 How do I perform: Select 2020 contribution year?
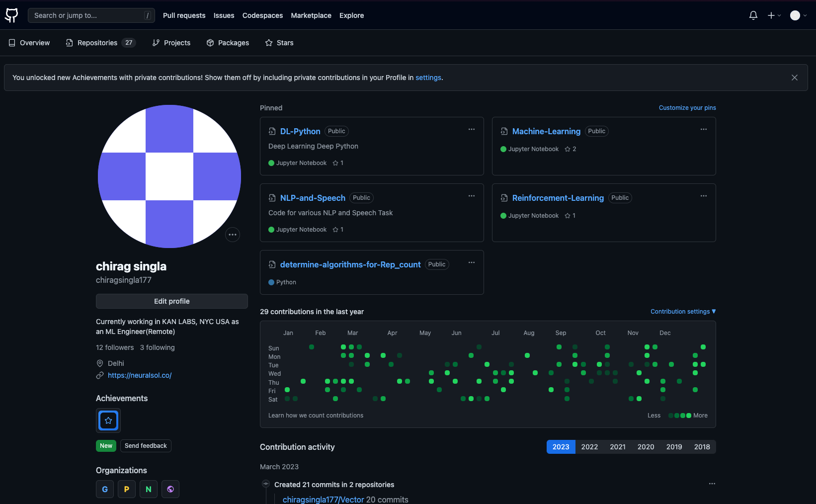pyautogui.click(x=646, y=447)
